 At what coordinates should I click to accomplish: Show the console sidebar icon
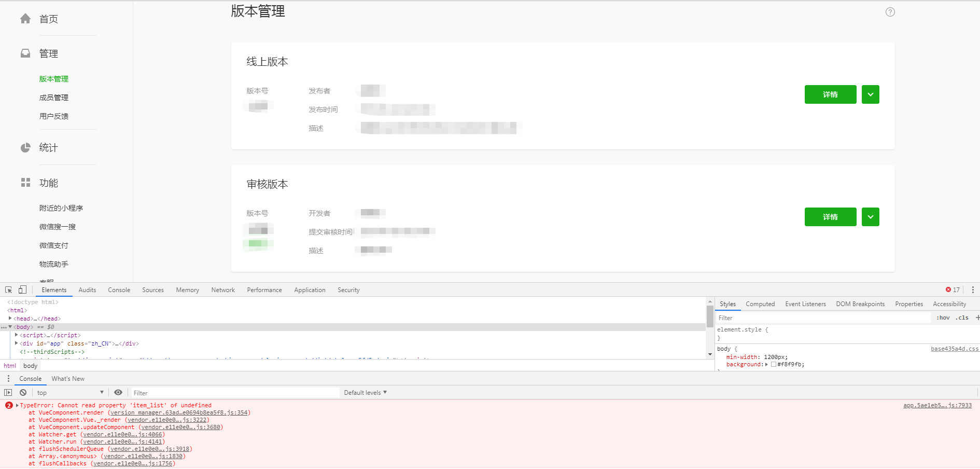pos(8,393)
